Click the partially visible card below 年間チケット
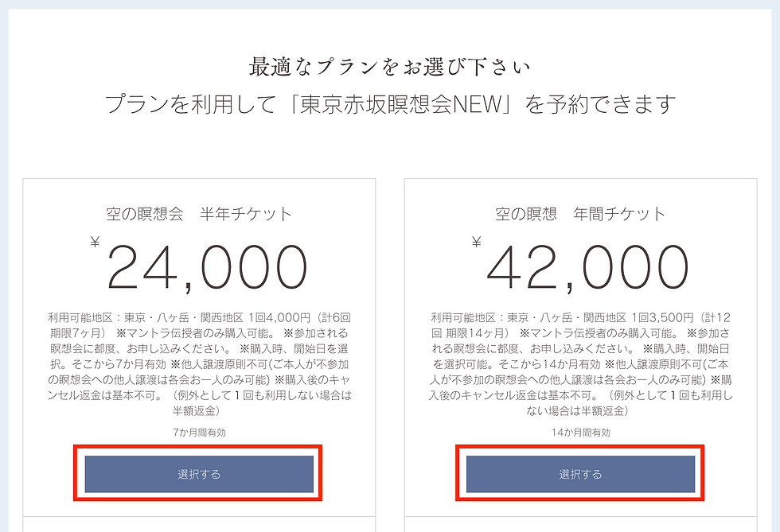The width and height of the screenshot is (780, 532). point(580,523)
